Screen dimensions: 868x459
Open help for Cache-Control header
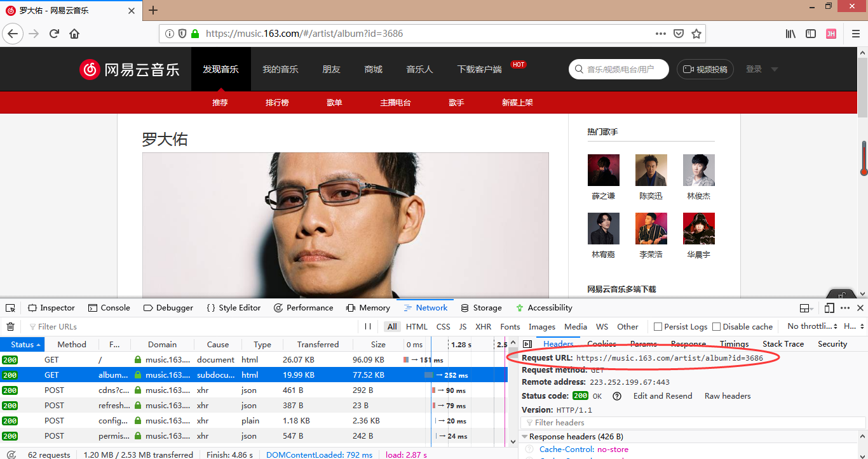[x=529, y=449]
